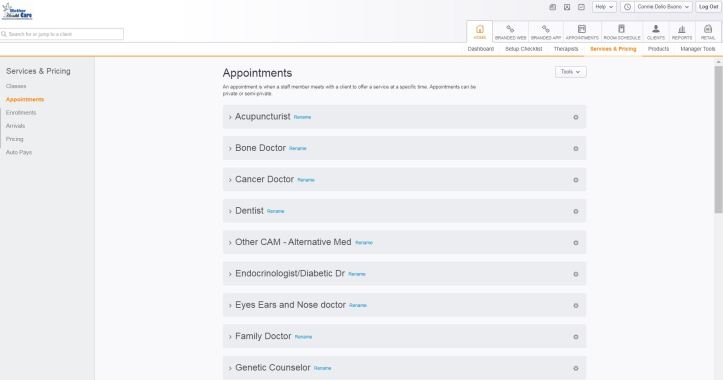Click the Mother Health Care logo
This screenshot has height=380, width=723.
[18, 12]
